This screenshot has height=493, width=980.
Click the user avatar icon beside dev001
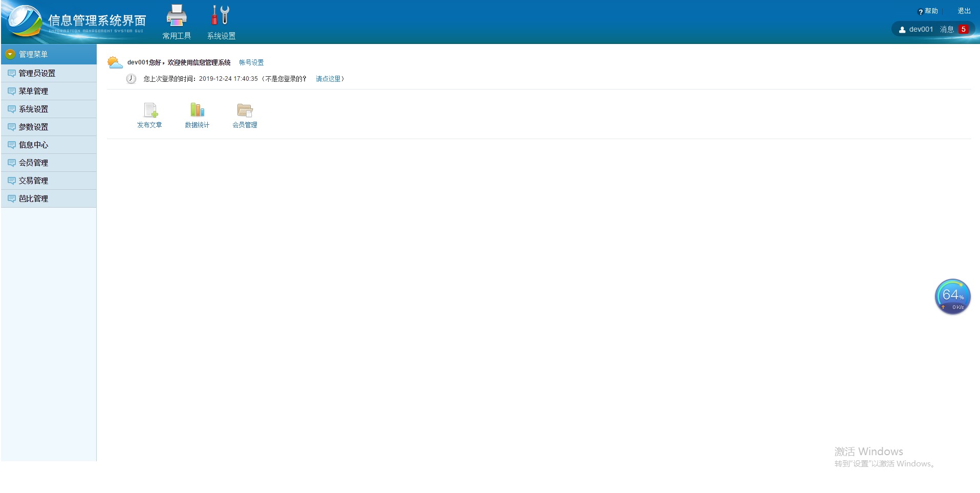coord(902,30)
